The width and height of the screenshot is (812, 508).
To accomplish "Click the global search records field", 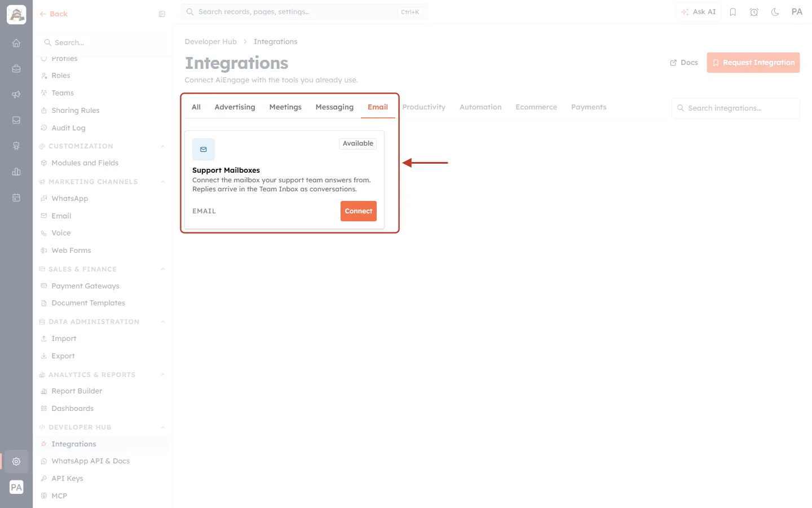I will [x=304, y=12].
